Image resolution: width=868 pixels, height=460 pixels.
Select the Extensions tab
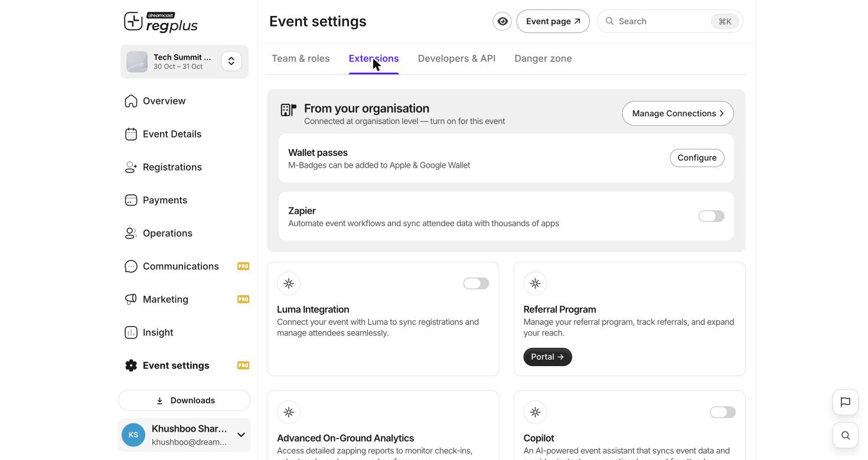(x=374, y=58)
